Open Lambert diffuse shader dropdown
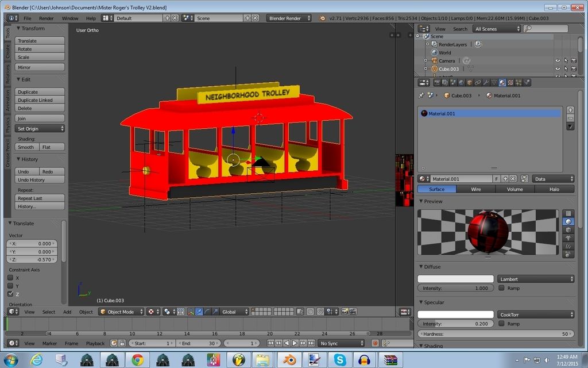The image size is (588, 368). (x=536, y=279)
